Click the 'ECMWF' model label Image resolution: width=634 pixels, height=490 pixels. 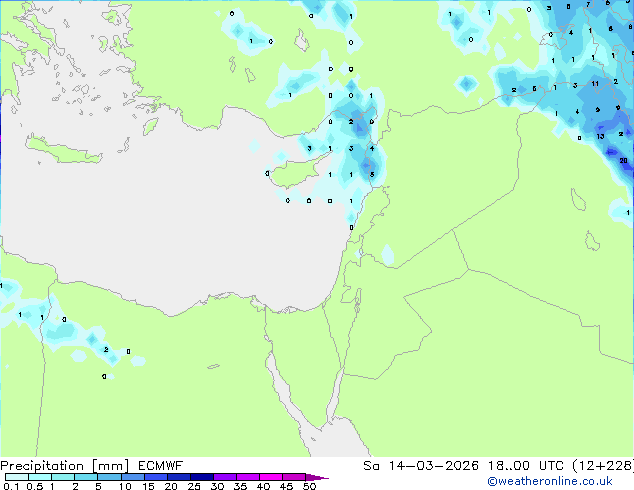[x=161, y=466]
